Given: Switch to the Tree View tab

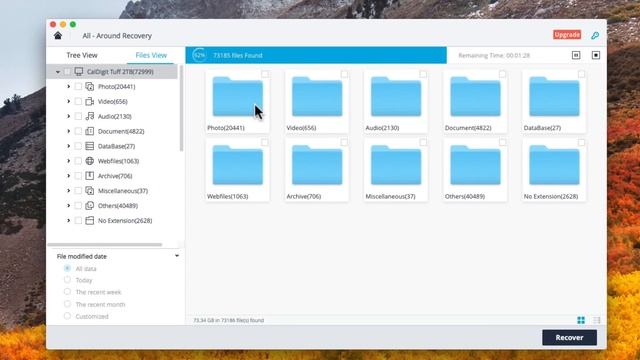Looking at the screenshot, I should click(82, 55).
